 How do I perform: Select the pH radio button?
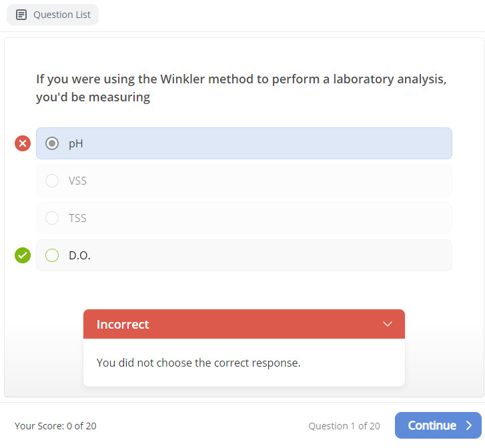(52, 143)
